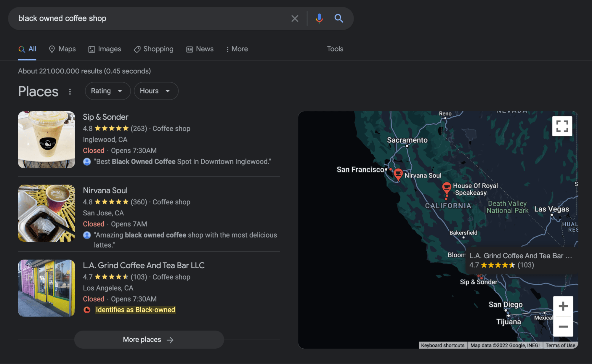Open the Rating filter dropdown

(107, 91)
